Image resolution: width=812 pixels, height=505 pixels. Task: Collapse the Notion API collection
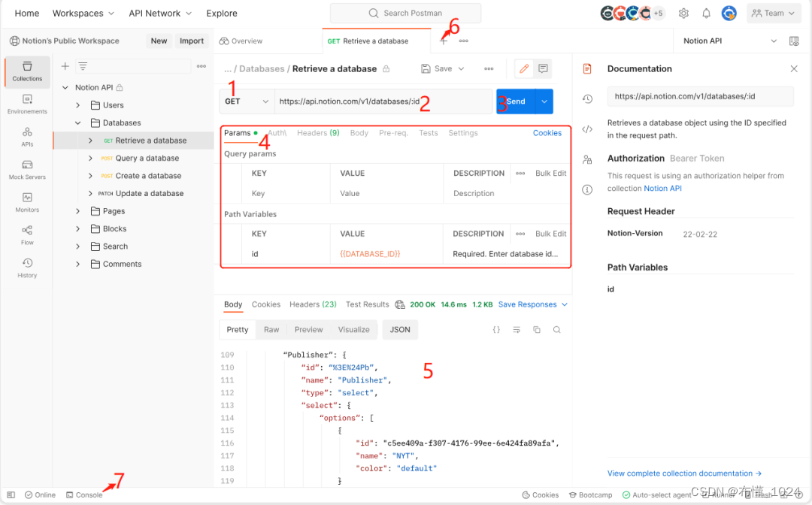[65, 87]
